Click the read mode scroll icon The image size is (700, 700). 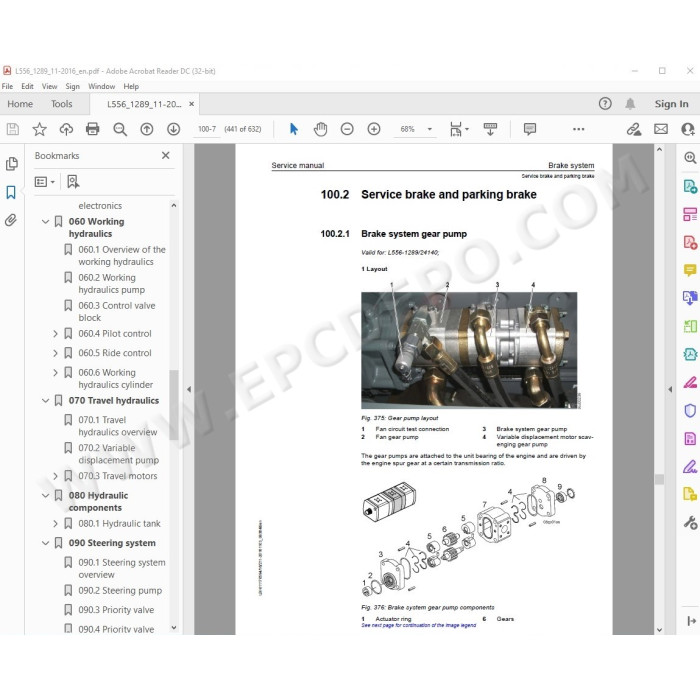(490, 129)
